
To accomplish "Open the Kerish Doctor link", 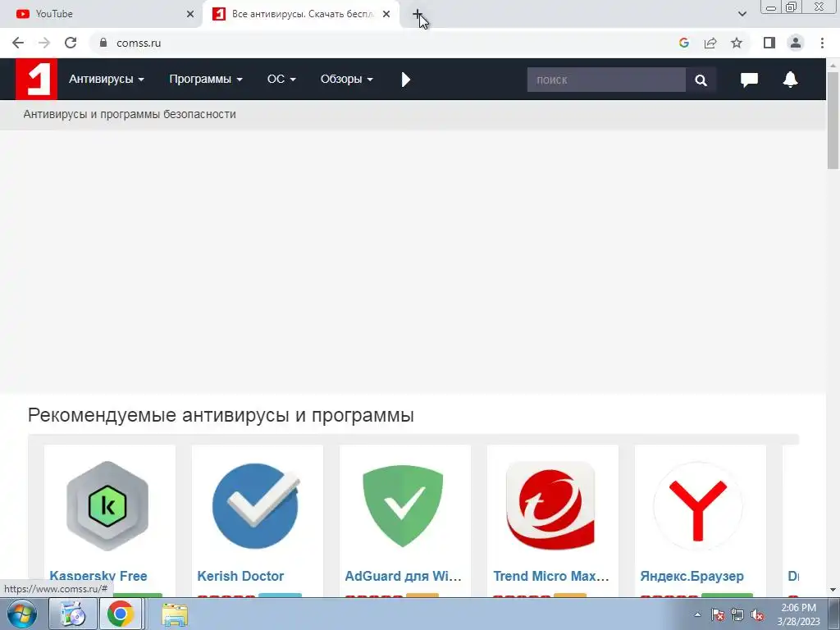I will [x=240, y=576].
